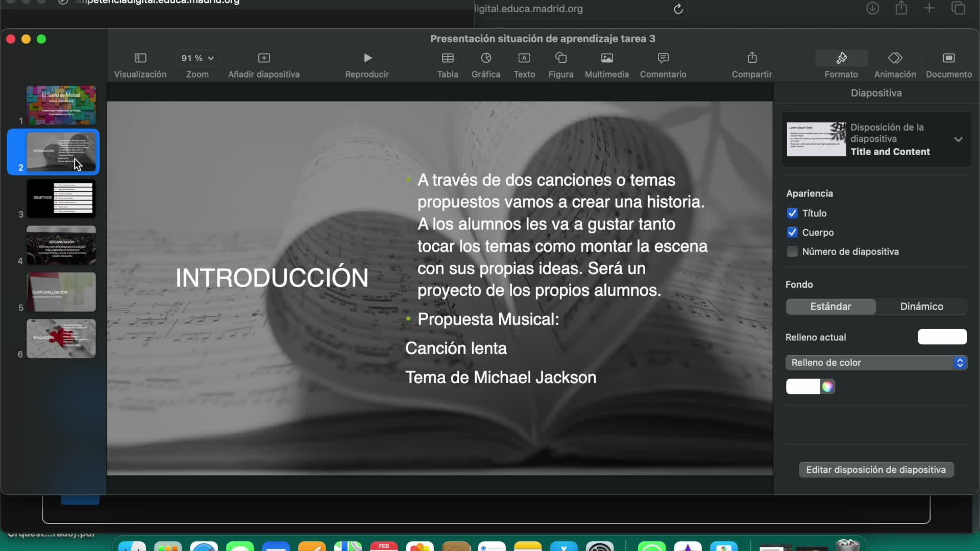
Task: Expand the slide layout chevron
Action: click(958, 139)
